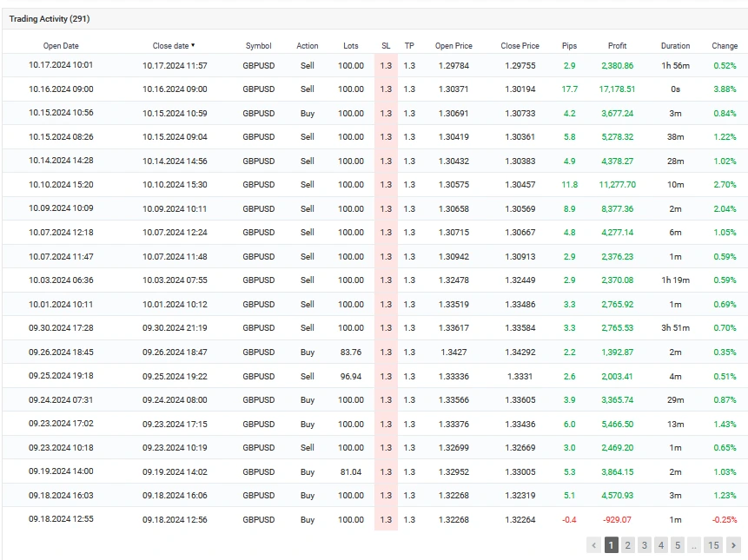Select close date 10.16.2024 09:00
The image size is (748, 560).
coord(175,89)
